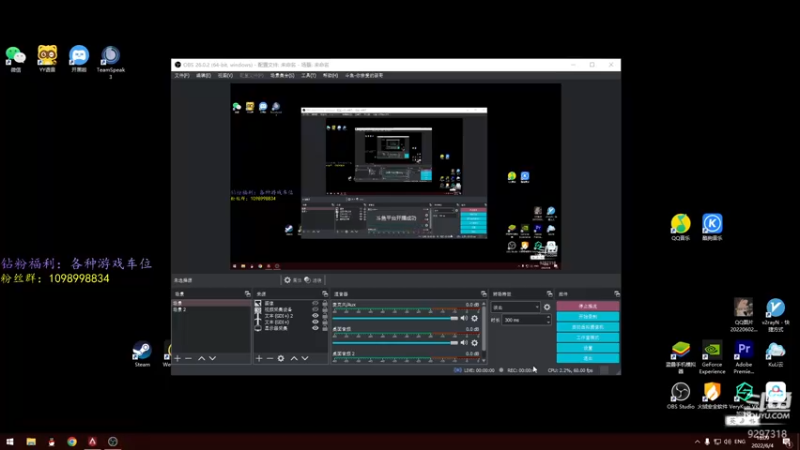Toggle lock on 图像 source

tap(324, 303)
